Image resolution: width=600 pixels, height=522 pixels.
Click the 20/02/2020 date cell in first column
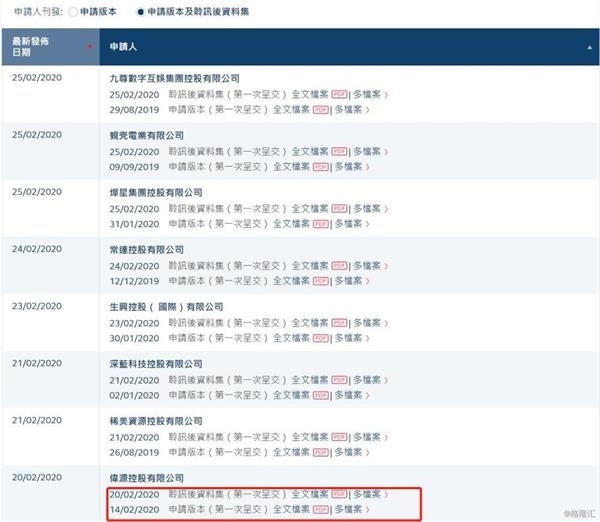37,478
